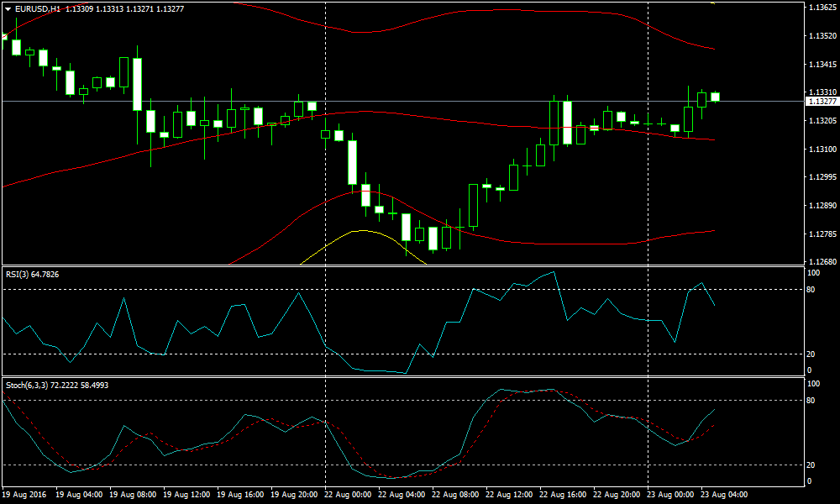840x504 pixels.
Task: Click the OHLC values in the chart header
Action: 115,8
